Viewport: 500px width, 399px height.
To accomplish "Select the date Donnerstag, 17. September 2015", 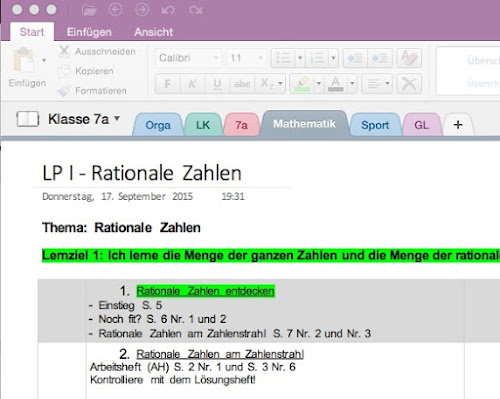I will [117, 196].
